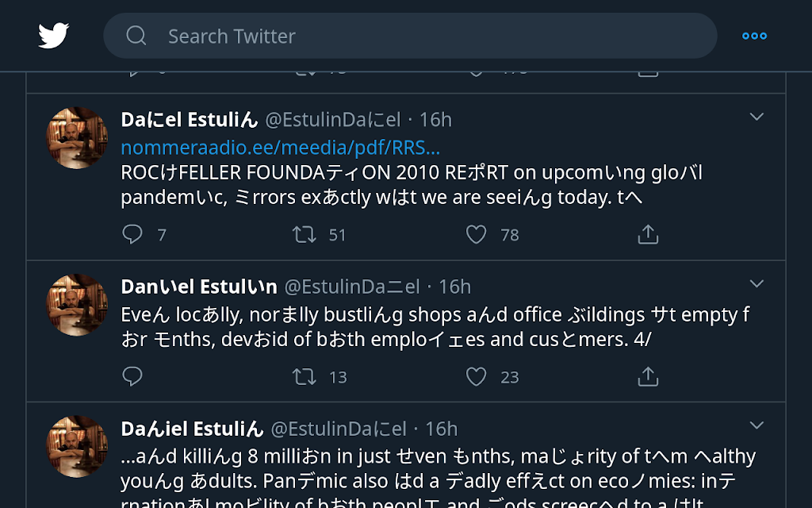Image resolution: width=812 pixels, height=508 pixels.
Task: Open caret menu on the '8 million' tweet
Action: [756, 426]
